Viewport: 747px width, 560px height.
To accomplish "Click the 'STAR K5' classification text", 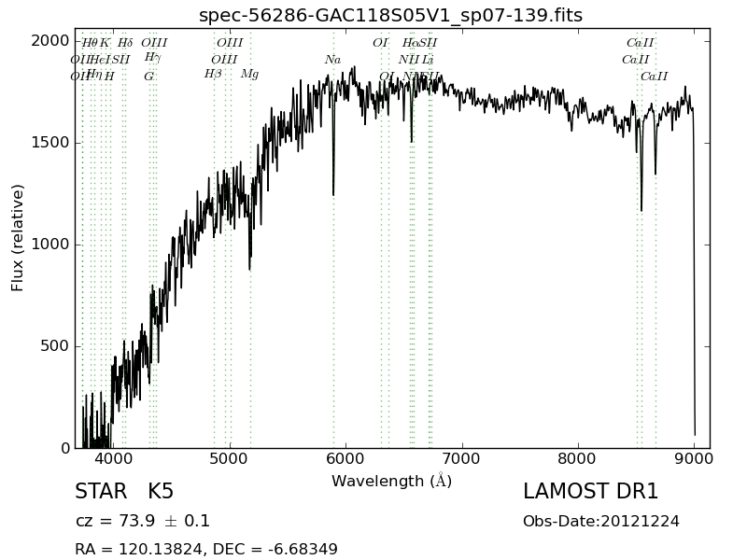I will (x=124, y=491).
